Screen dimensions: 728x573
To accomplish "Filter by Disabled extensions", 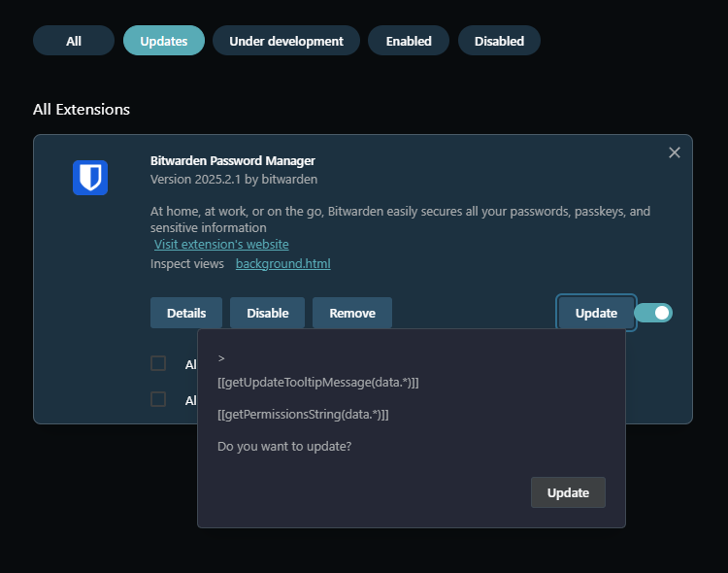I will [x=499, y=41].
